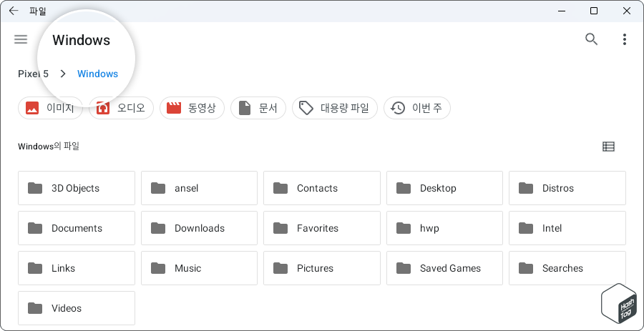Filter by 문서 chip
The width and height of the screenshot is (644, 331).
[258, 108]
